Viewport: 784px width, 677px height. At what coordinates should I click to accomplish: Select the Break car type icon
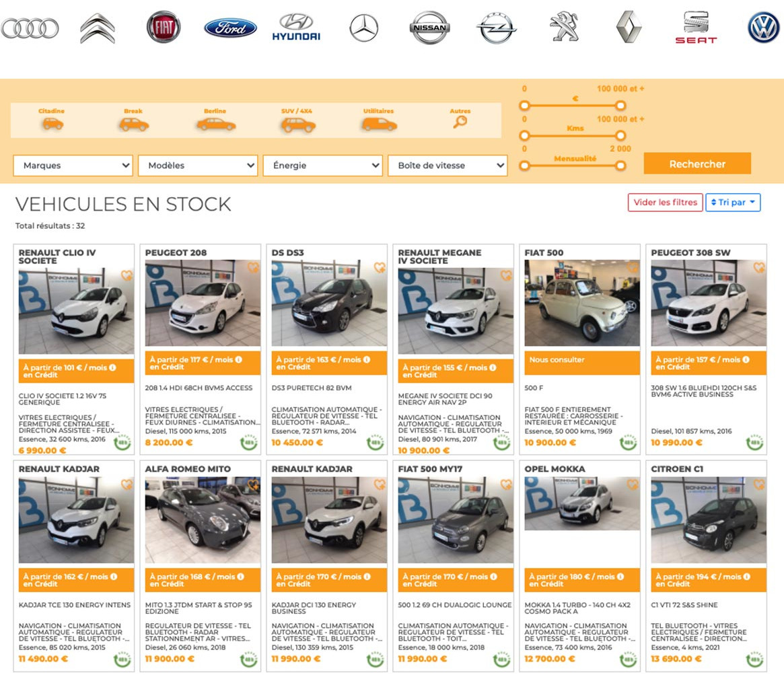[133, 124]
